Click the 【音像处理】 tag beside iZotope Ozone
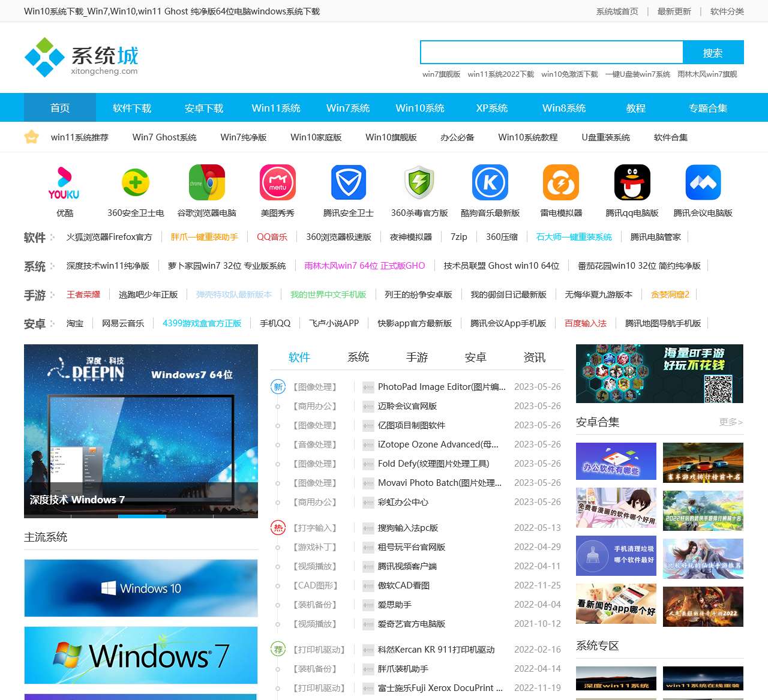This screenshot has height=700, width=768. (x=315, y=445)
